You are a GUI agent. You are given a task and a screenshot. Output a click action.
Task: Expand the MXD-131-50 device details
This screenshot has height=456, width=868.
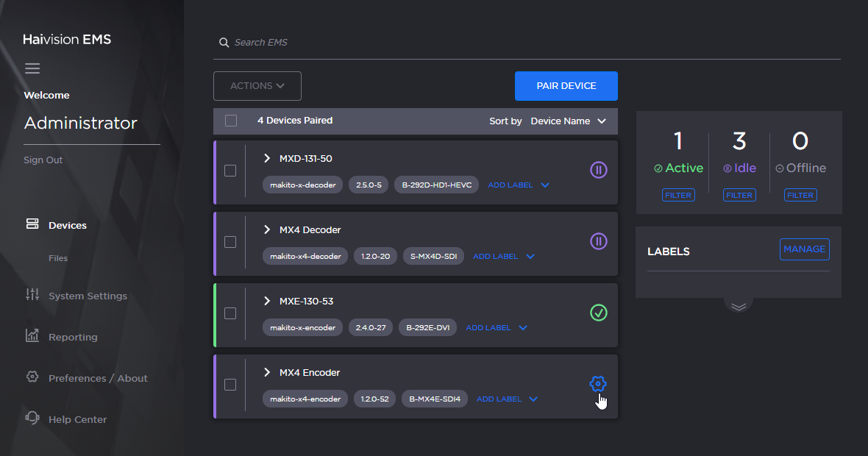[x=266, y=158]
